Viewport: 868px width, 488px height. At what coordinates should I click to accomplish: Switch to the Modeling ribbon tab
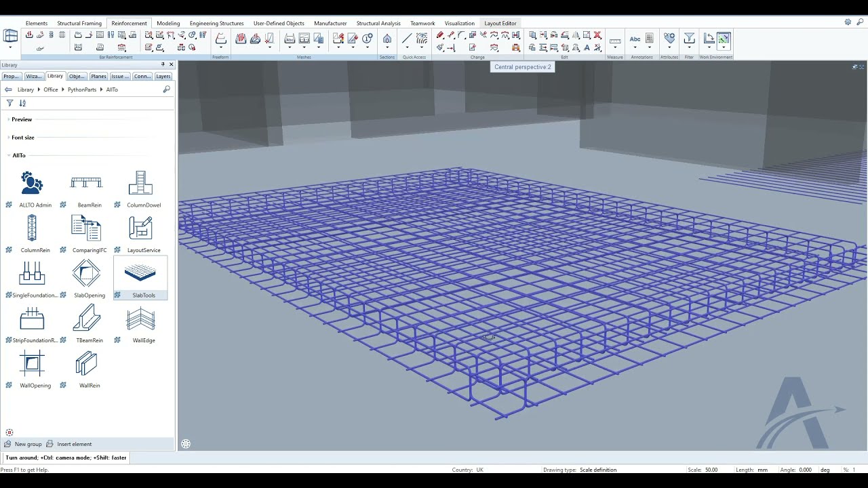(168, 23)
